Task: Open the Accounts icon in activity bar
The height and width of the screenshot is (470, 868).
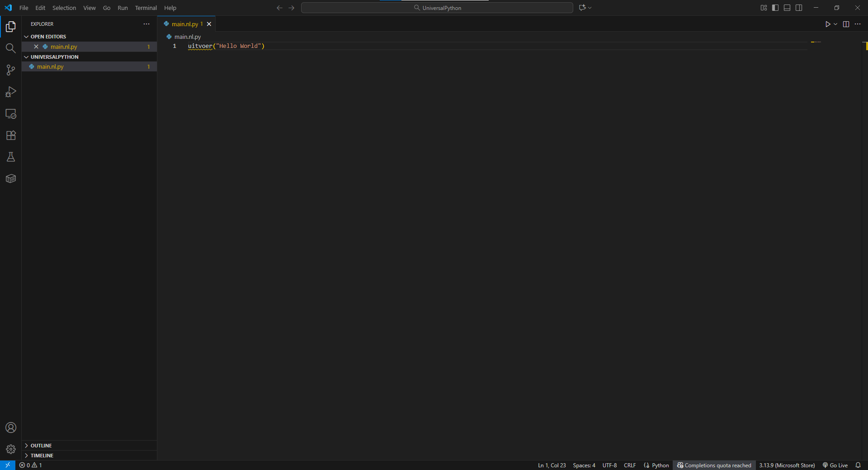Action: [10, 428]
